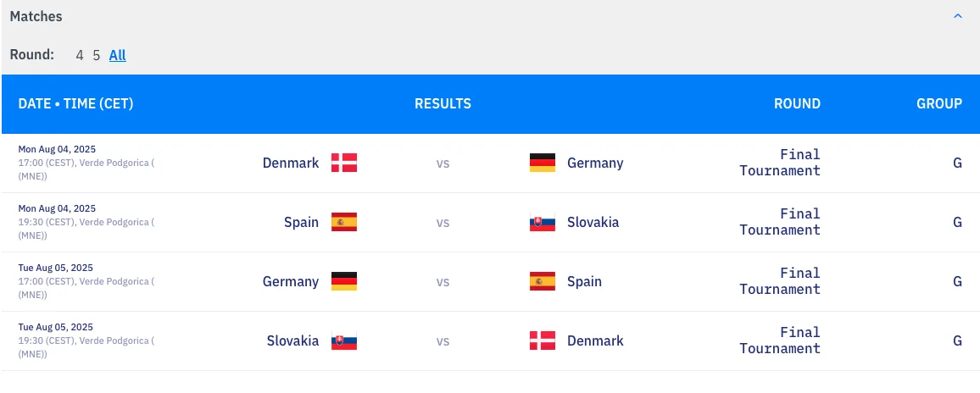Filter matches by round 5
This screenshot has height=393, width=980.
[x=97, y=55]
